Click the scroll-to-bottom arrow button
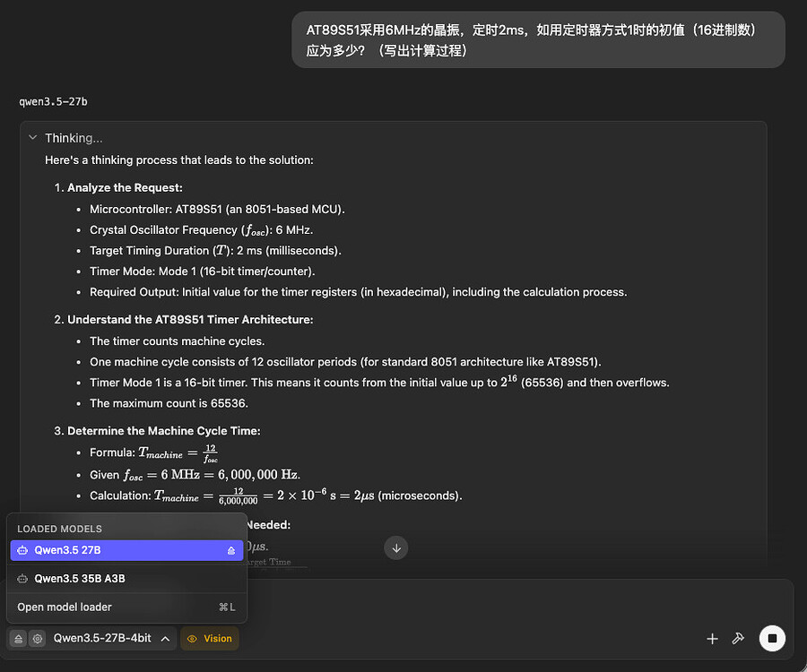807x672 pixels. [395, 548]
